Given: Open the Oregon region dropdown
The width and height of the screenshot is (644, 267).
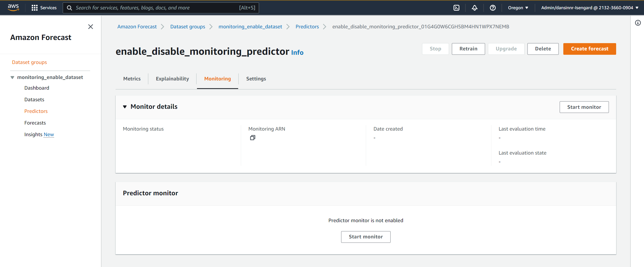Looking at the screenshot, I should [x=518, y=8].
